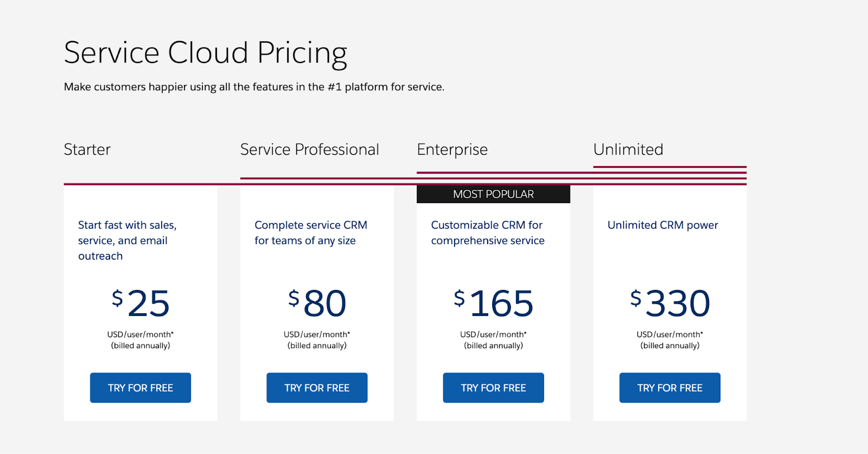Select the Unlimited plan heading

click(628, 149)
